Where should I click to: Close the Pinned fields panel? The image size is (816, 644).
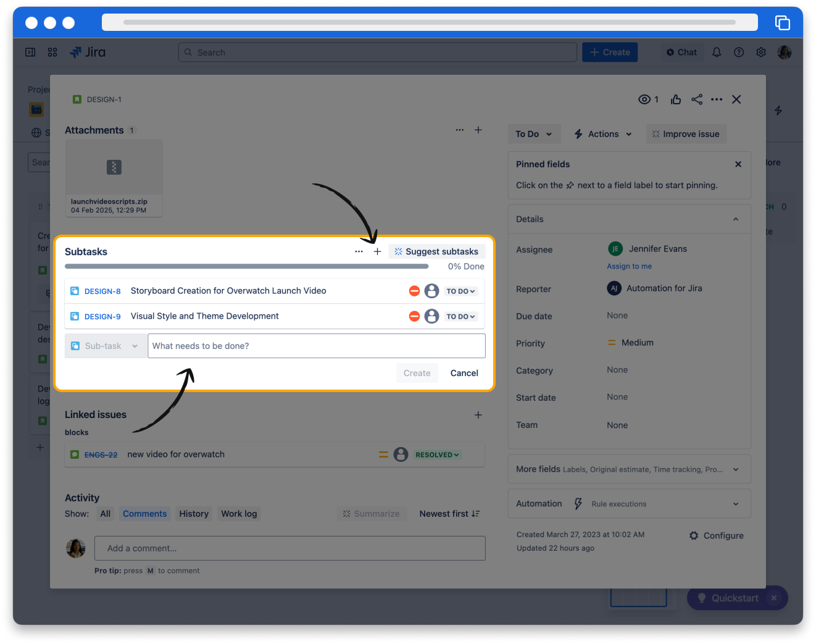click(738, 164)
